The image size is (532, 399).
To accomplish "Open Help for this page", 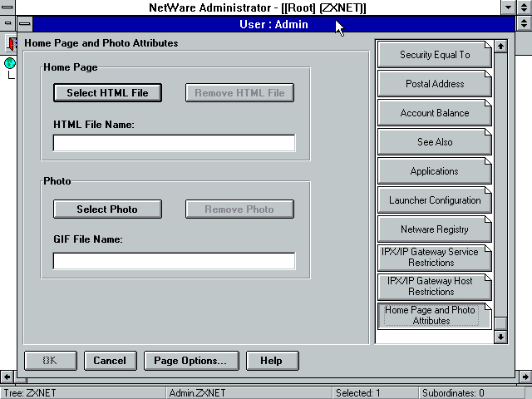I will (x=272, y=361).
